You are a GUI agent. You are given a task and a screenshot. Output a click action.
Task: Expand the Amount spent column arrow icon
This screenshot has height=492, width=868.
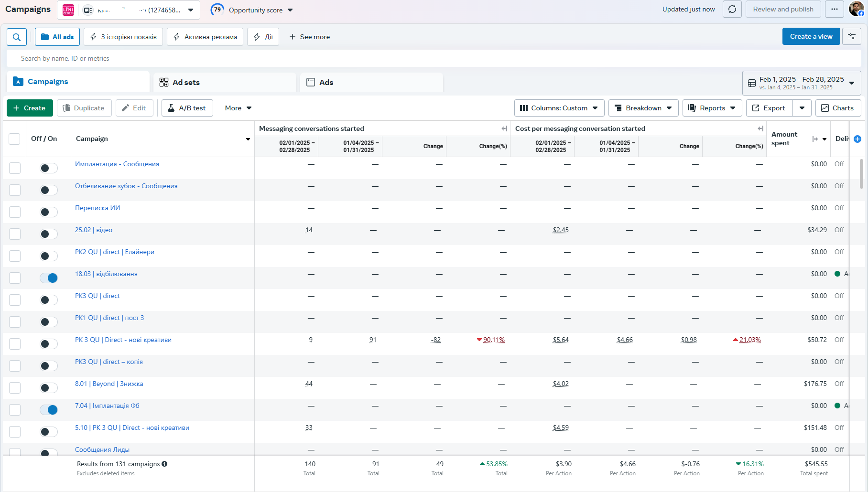pyautogui.click(x=815, y=139)
